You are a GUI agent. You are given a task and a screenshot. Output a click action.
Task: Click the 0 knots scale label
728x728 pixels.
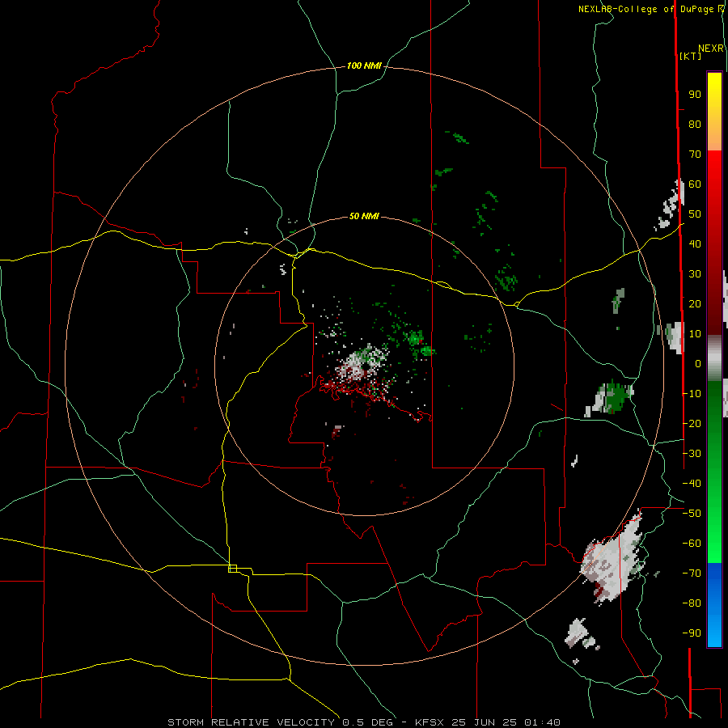pyautogui.click(x=698, y=363)
